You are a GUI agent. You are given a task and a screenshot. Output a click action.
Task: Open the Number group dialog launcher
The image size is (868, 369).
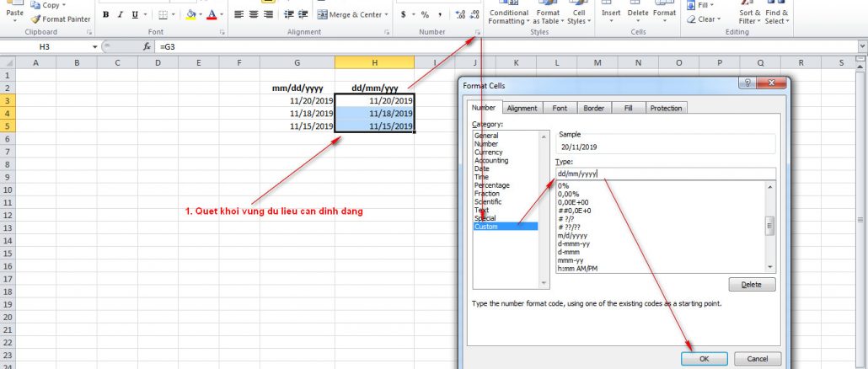477,33
